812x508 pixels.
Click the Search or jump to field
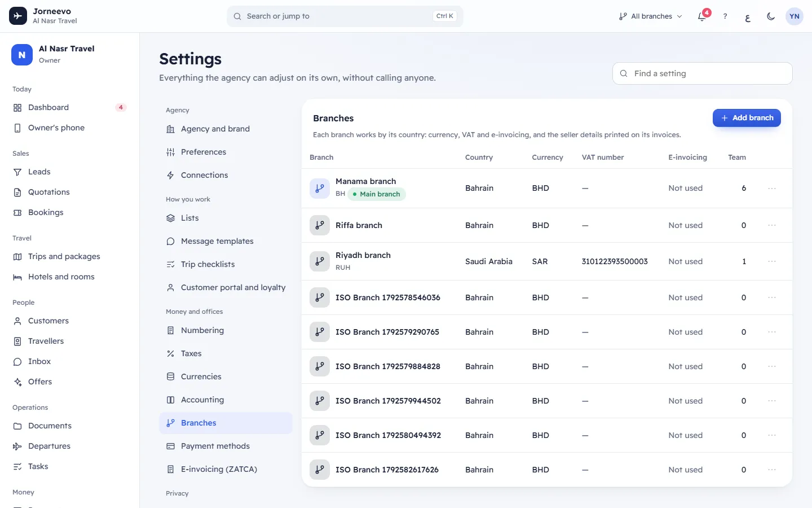click(345, 16)
